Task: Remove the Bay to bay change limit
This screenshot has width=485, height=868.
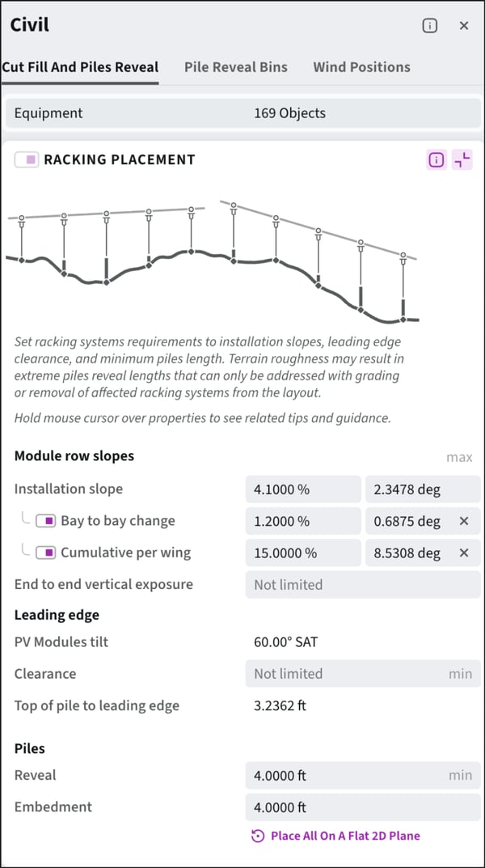Action: (x=464, y=522)
